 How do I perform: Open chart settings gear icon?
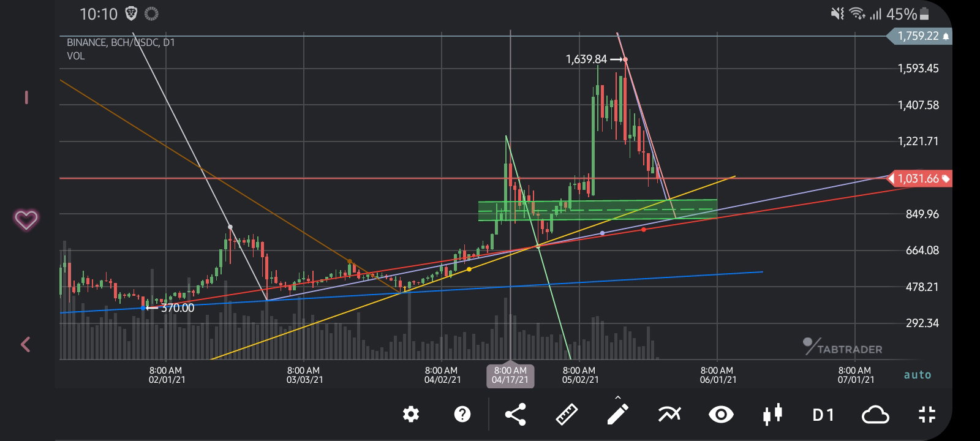pos(411,415)
